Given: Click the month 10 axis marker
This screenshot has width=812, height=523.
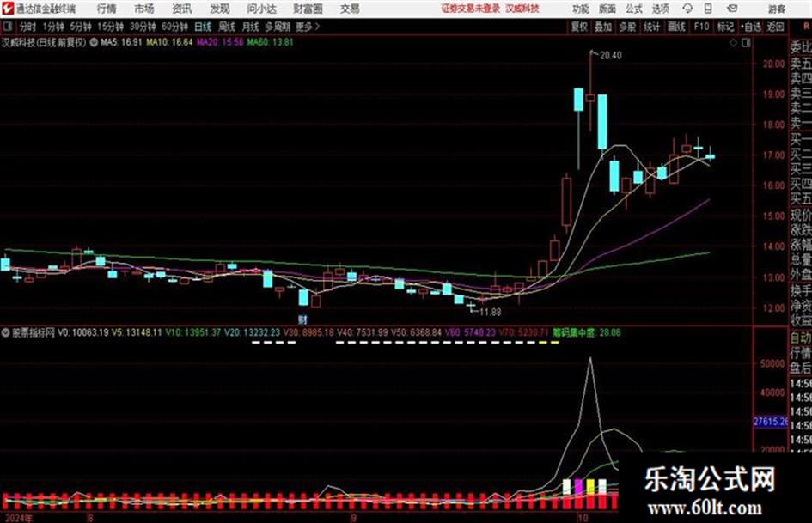Looking at the screenshot, I should (x=582, y=518).
